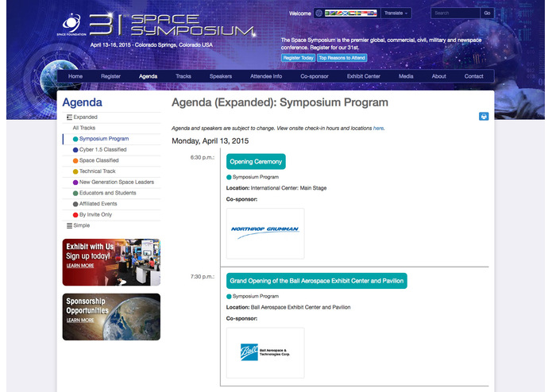
Task: Open the Contact menu item
Action: (x=473, y=76)
